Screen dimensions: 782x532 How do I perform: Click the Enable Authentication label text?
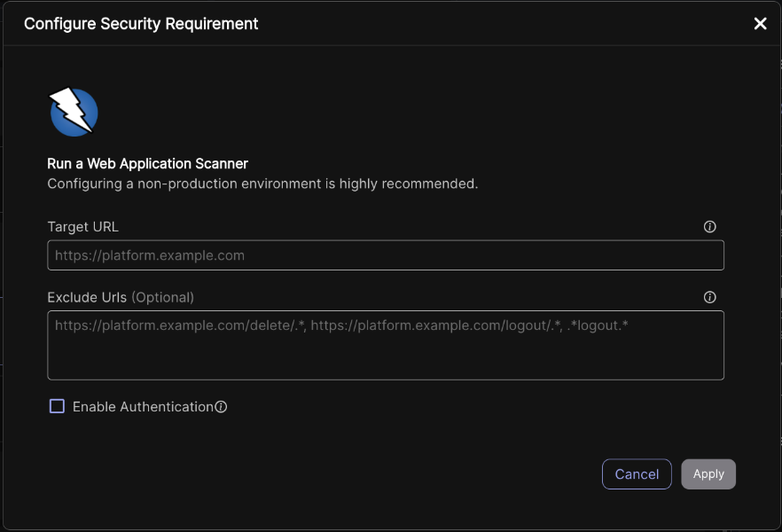tap(142, 407)
